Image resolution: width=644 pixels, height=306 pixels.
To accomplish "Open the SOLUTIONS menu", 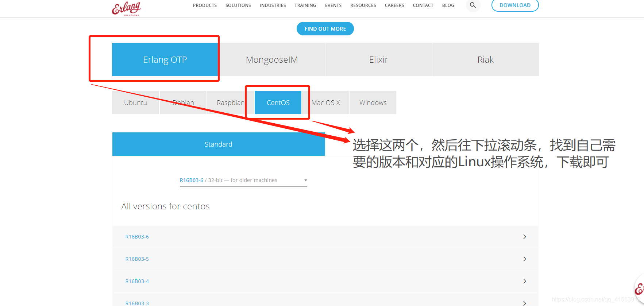I will point(238,5).
